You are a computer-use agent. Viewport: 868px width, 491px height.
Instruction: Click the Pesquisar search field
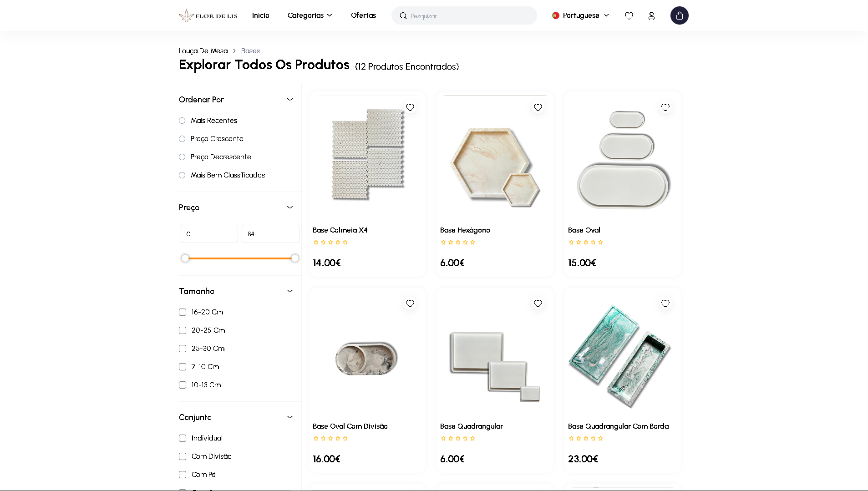[469, 16]
